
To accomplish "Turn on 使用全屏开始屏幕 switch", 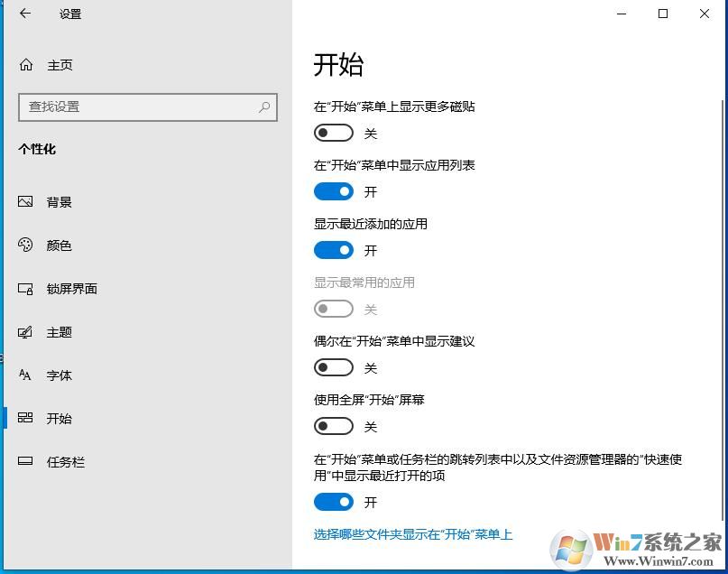I will click(333, 426).
